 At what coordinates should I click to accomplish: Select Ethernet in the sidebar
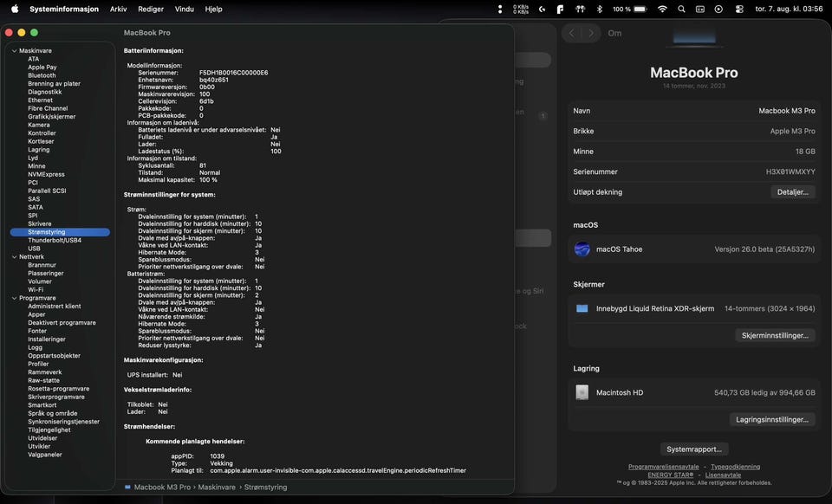pyautogui.click(x=41, y=100)
